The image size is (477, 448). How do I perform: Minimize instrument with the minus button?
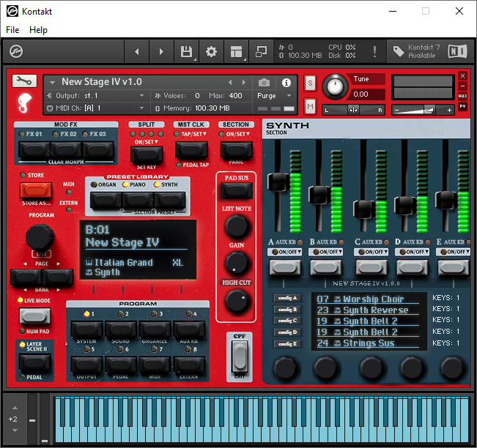[462, 86]
